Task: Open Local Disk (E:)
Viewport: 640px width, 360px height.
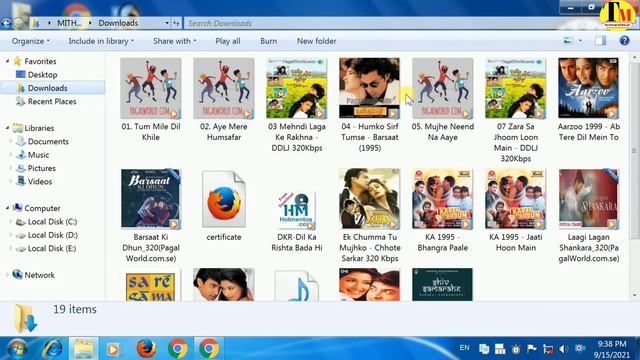Action: (52, 249)
